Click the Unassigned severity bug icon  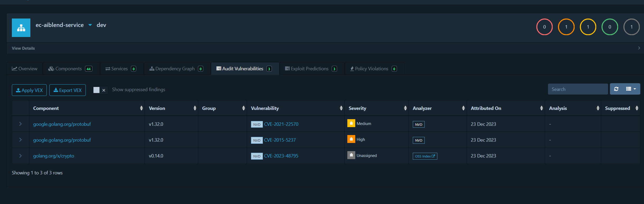click(351, 155)
